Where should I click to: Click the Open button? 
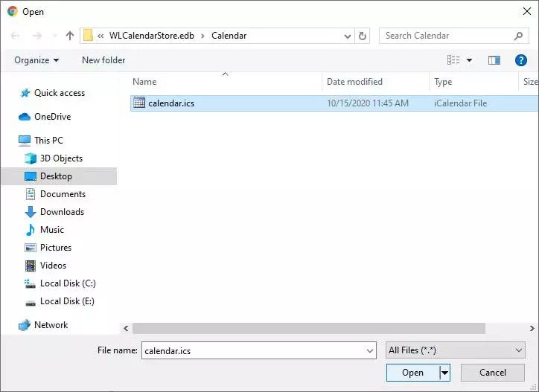tap(413, 373)
